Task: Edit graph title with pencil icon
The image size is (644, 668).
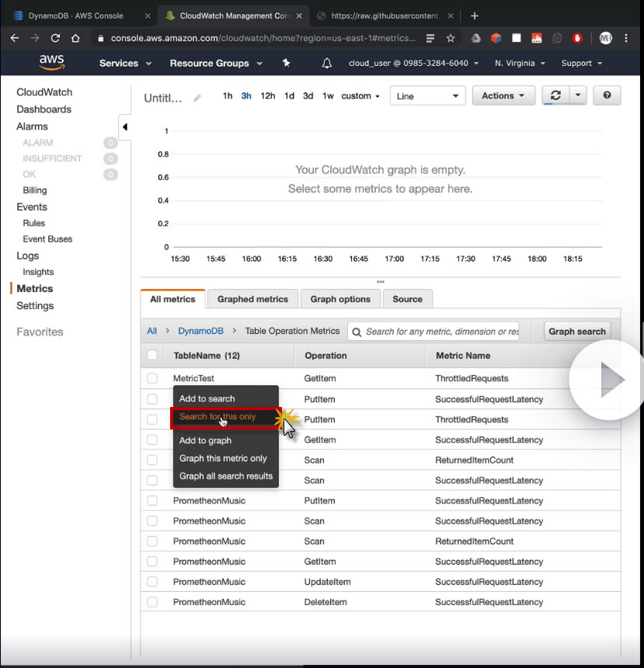Action: 197,98
